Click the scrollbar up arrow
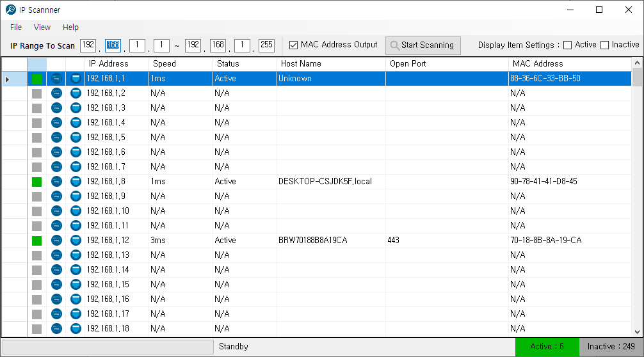 (637, 63)
